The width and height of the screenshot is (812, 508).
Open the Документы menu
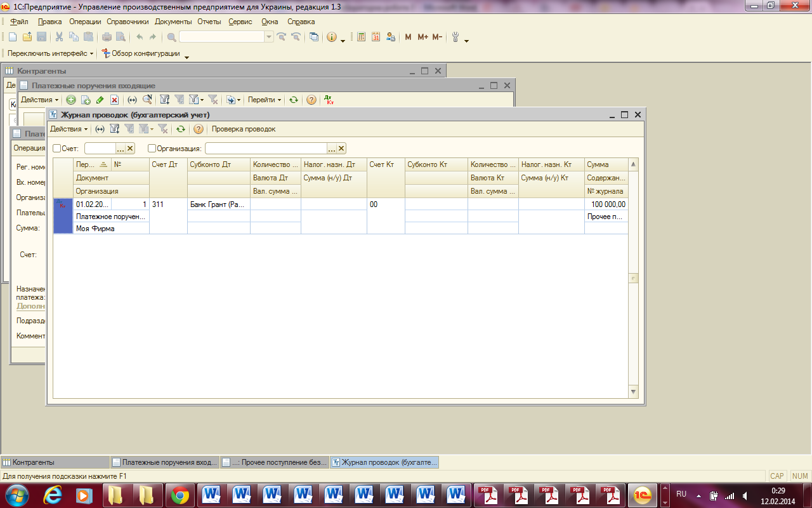coord(173,22)
